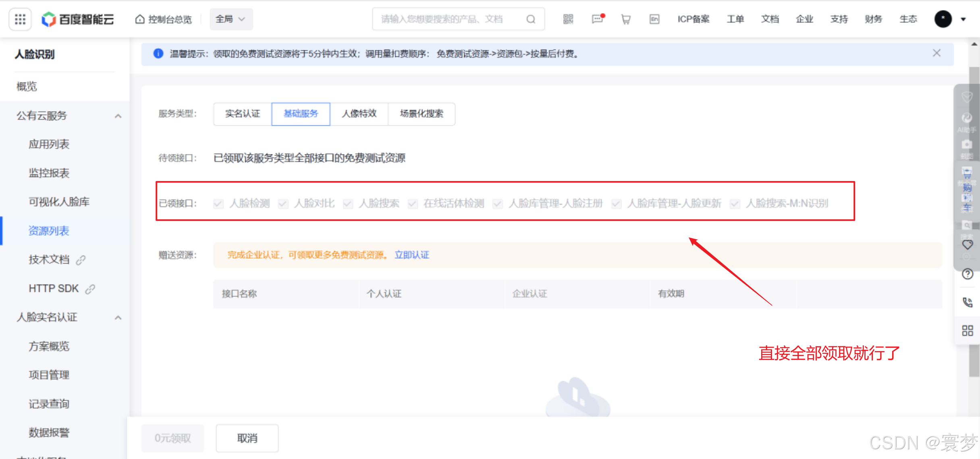Click the language switch En icon

pos(654,19)
